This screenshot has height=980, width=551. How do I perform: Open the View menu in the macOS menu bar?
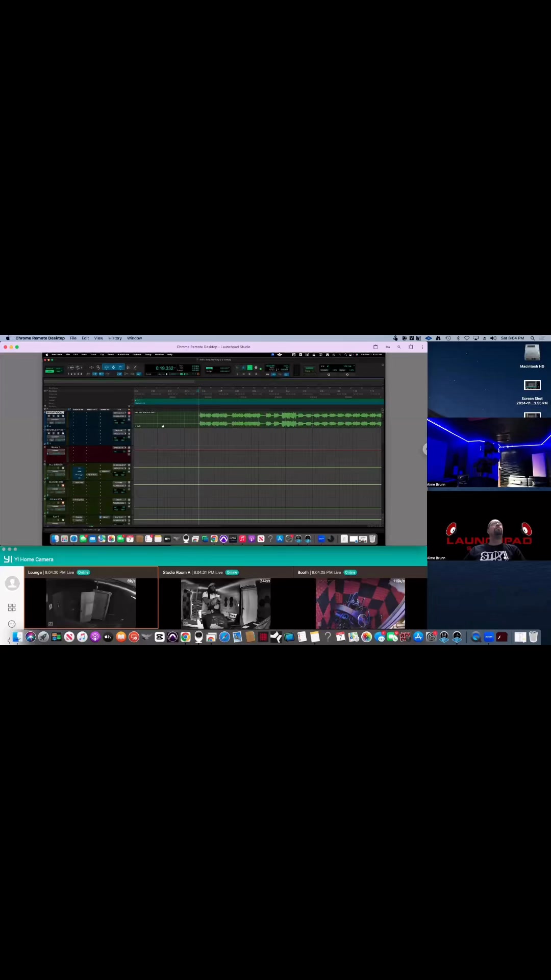(x=98, y=338)
